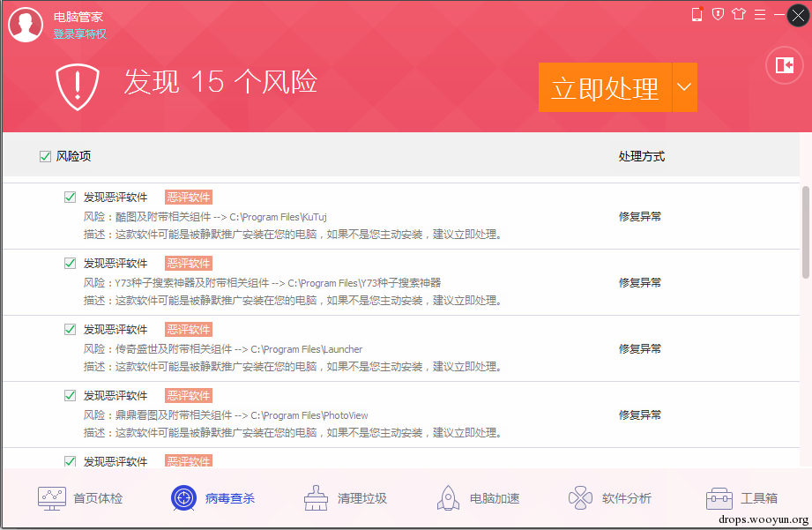Image resolution: width=812 pixels, height=530 pixels.
Task: Click the 恶评软件 tag on the Y73 item
Action: pos(189,263)
